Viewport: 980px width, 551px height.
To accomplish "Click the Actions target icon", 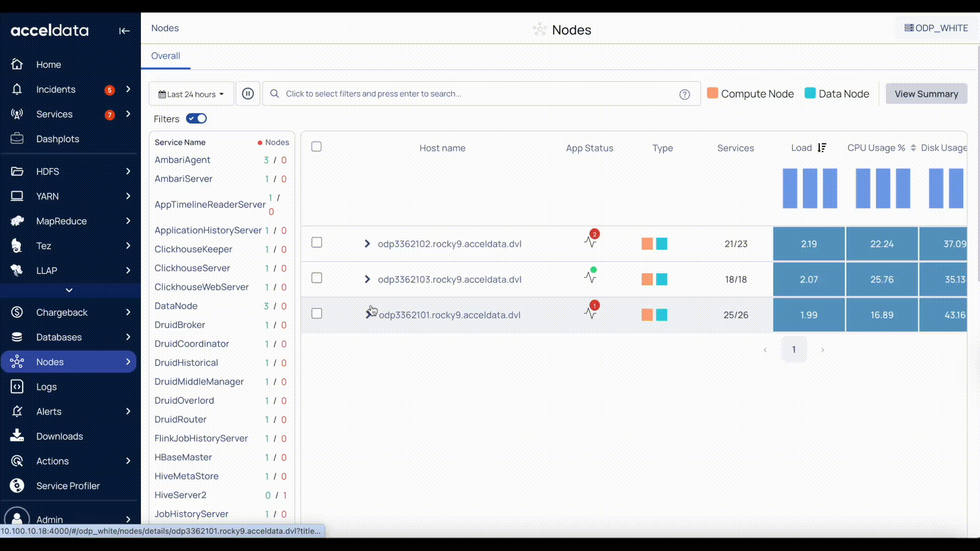I will (x=17, y=461).
